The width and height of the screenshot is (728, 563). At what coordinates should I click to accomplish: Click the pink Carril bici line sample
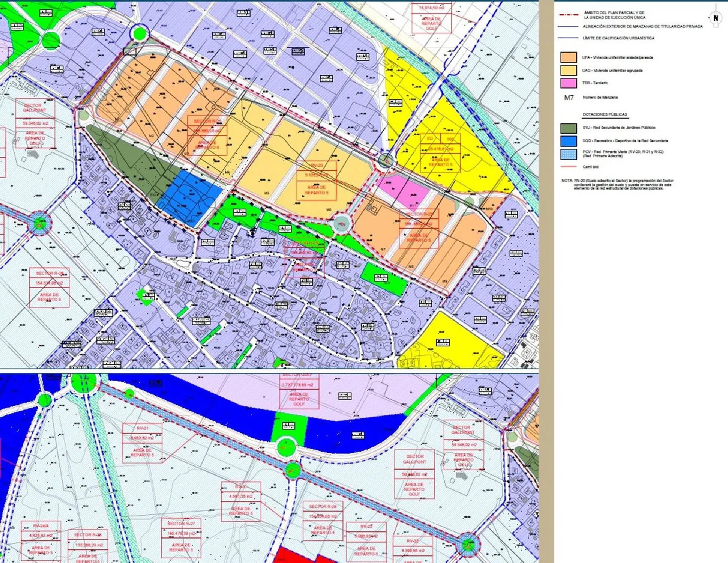pyautogui.click(x=568, y=167)
